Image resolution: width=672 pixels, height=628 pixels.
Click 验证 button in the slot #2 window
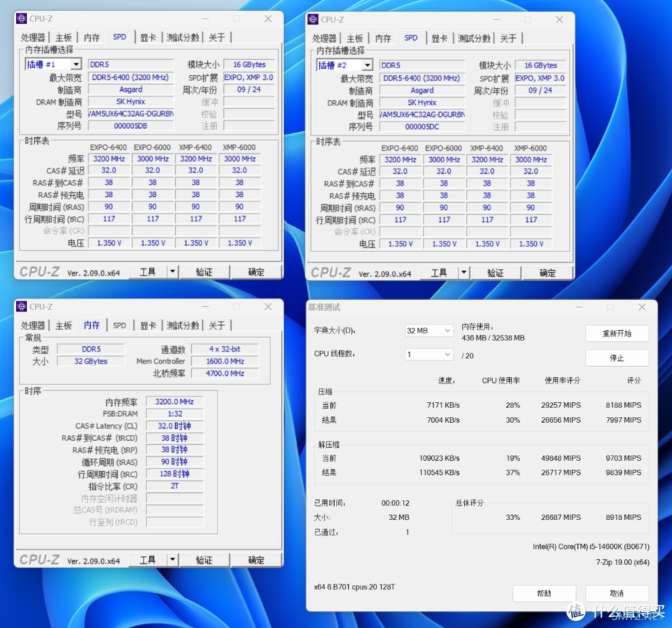(496, 272)
